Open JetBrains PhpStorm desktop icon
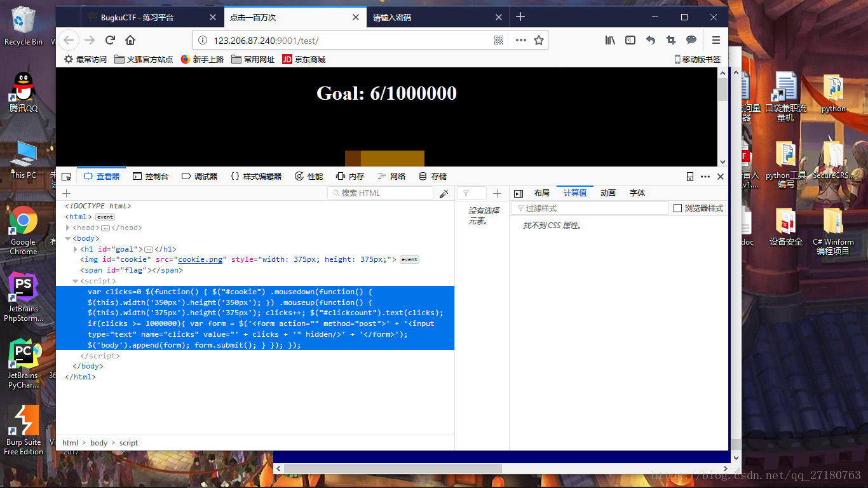This screenshot has width=868, height=488. (x=24, y=297)
